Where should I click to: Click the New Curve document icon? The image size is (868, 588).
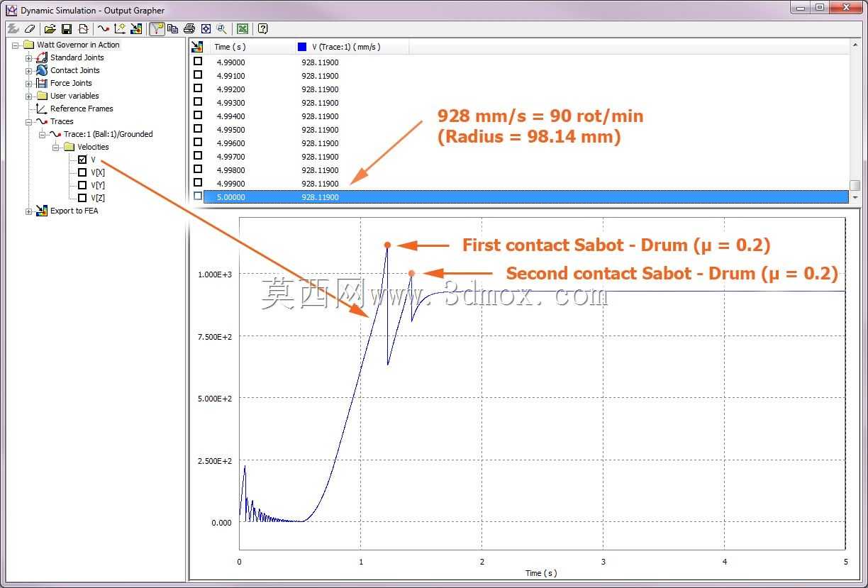pos(83,29)
